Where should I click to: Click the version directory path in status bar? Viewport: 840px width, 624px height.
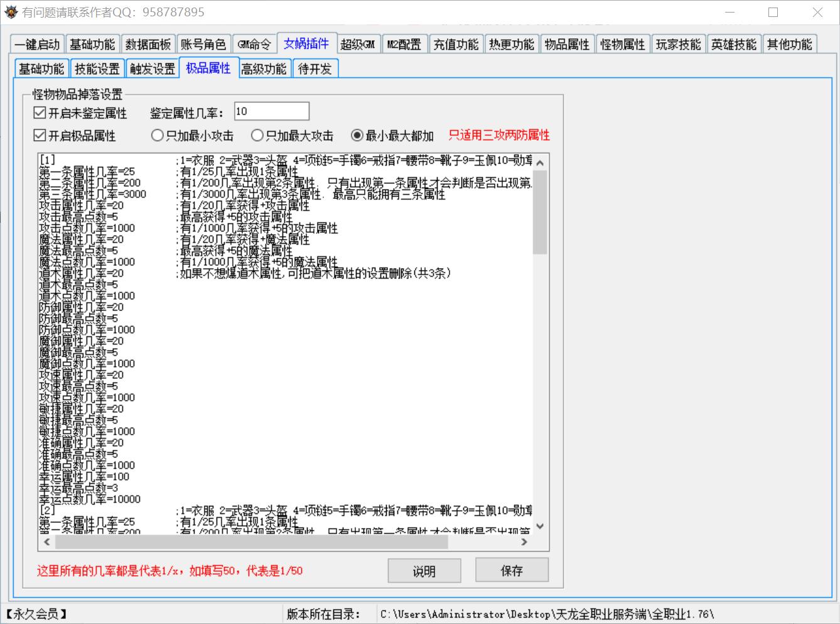pos(547,614)
